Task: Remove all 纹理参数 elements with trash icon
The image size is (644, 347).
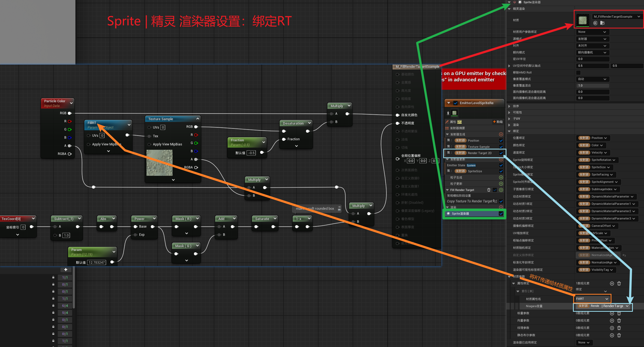Action: [619, 328]
